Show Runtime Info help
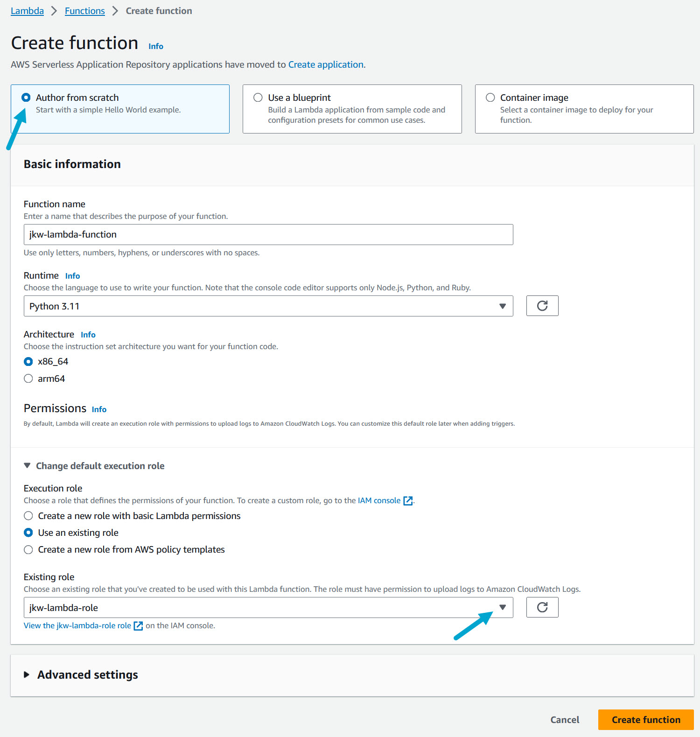The height and width of the screenshot is (737, 700). (72, 276)
